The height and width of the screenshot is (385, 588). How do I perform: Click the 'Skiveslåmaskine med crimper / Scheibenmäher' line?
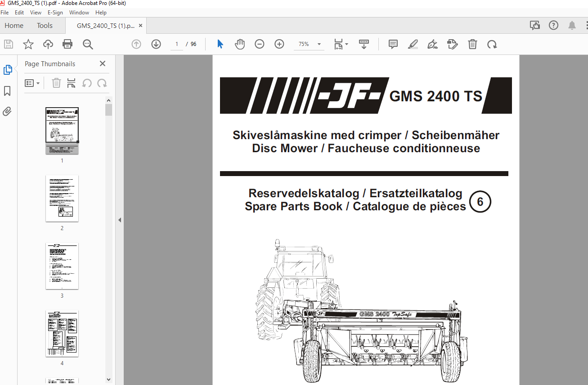[366, 135]
